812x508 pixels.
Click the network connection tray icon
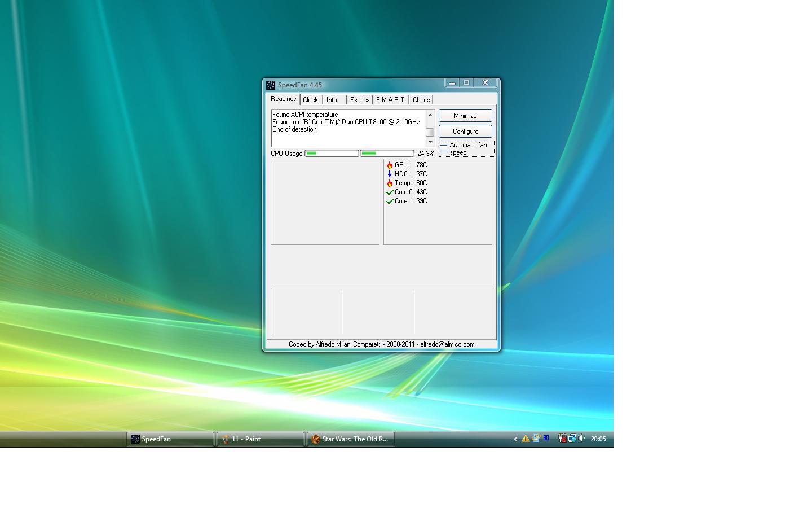572,439
